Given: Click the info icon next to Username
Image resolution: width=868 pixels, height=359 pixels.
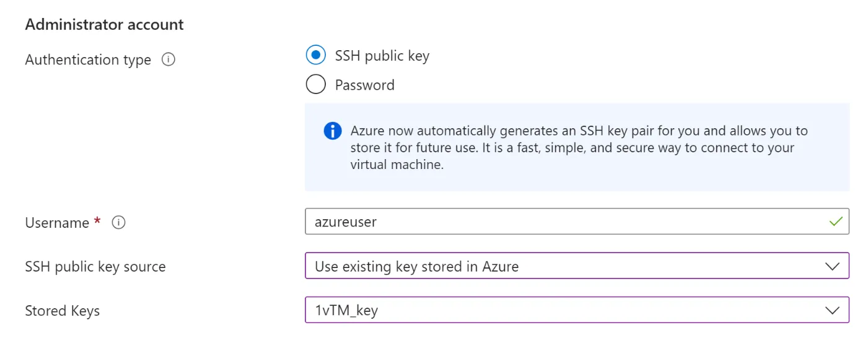Looking at the screenshot, I should coord(118,223).
